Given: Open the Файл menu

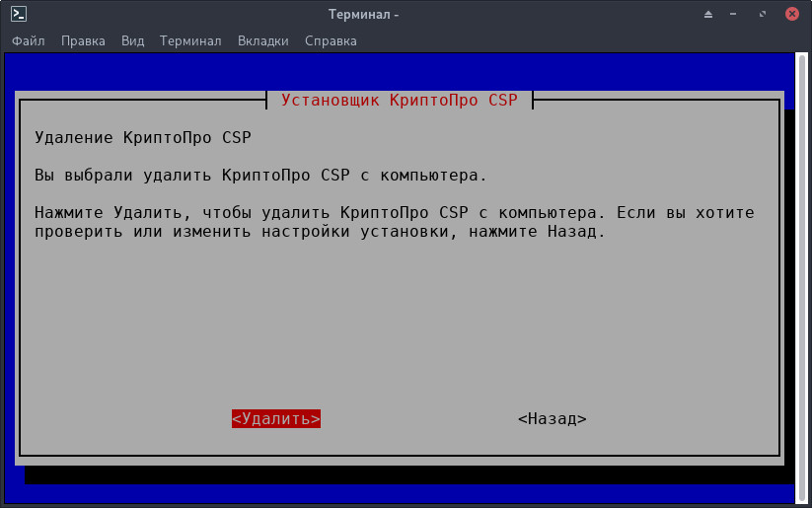Looking at the screenshot, I should [x=29, y=40].
